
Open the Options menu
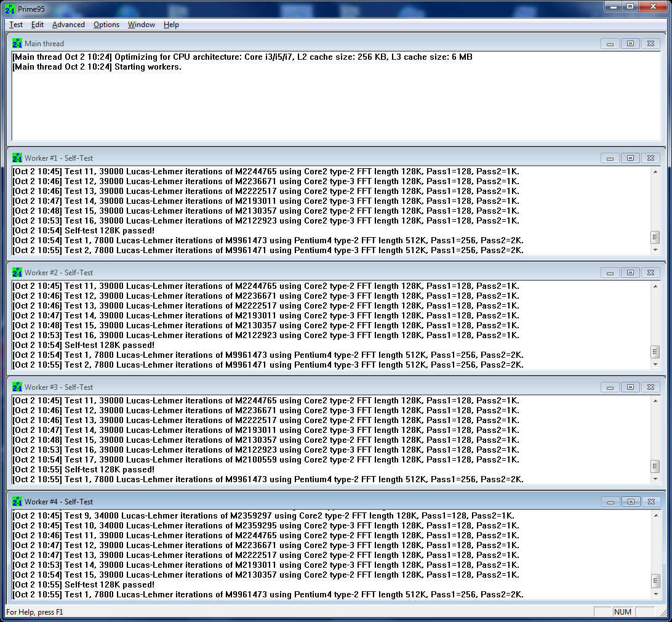point(106,25)
